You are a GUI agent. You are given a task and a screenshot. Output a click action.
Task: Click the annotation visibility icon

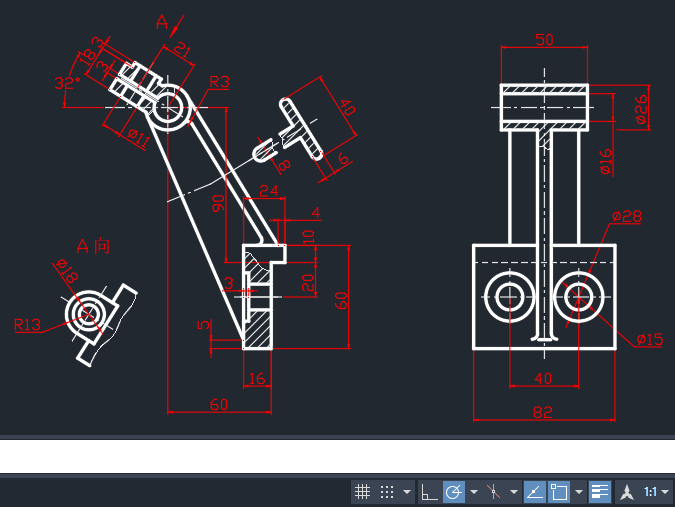tap(627, 492)
